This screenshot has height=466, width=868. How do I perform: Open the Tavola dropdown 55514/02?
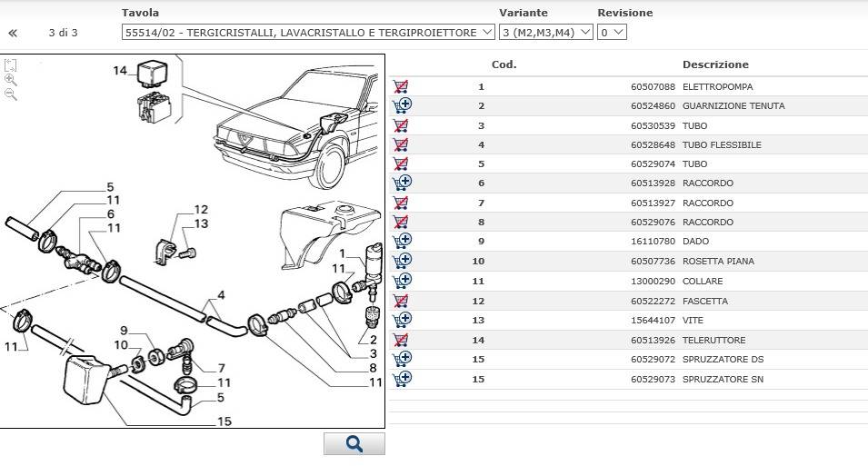308,32
